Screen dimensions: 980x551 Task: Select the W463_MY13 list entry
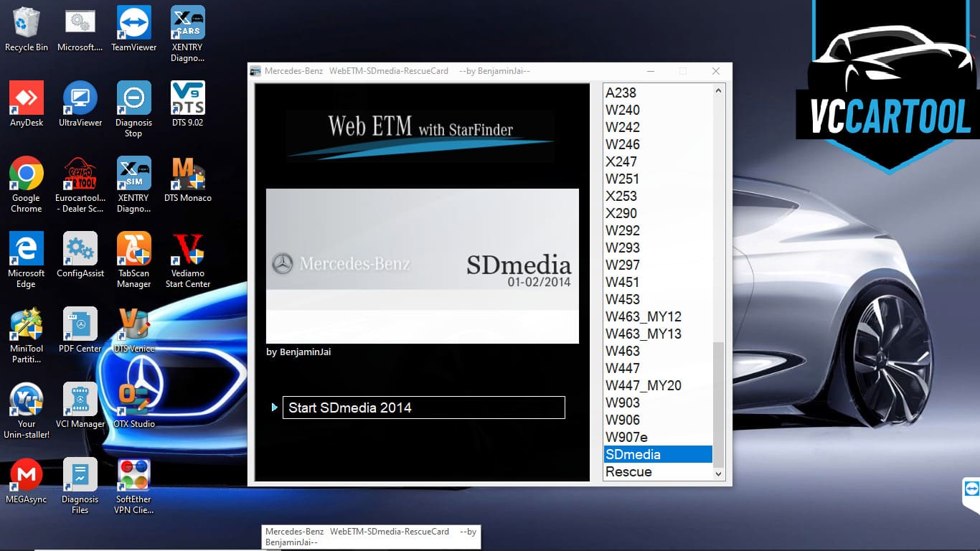coord(658,334)
